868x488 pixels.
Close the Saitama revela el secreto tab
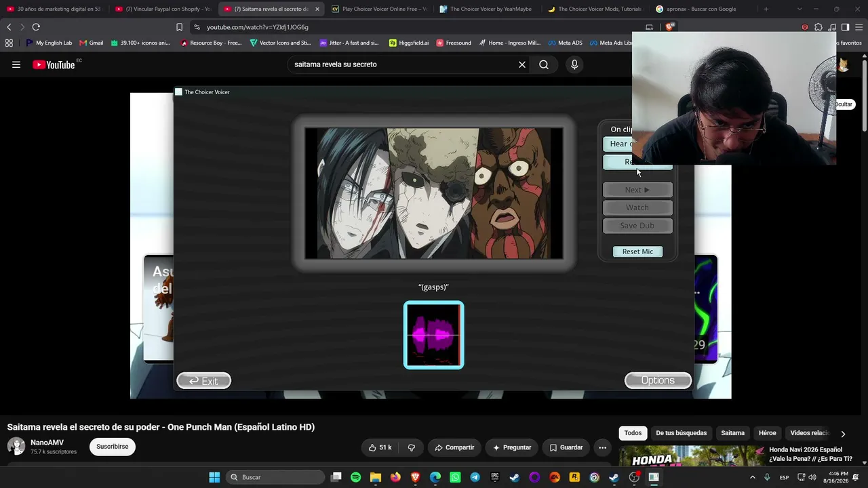317,9
